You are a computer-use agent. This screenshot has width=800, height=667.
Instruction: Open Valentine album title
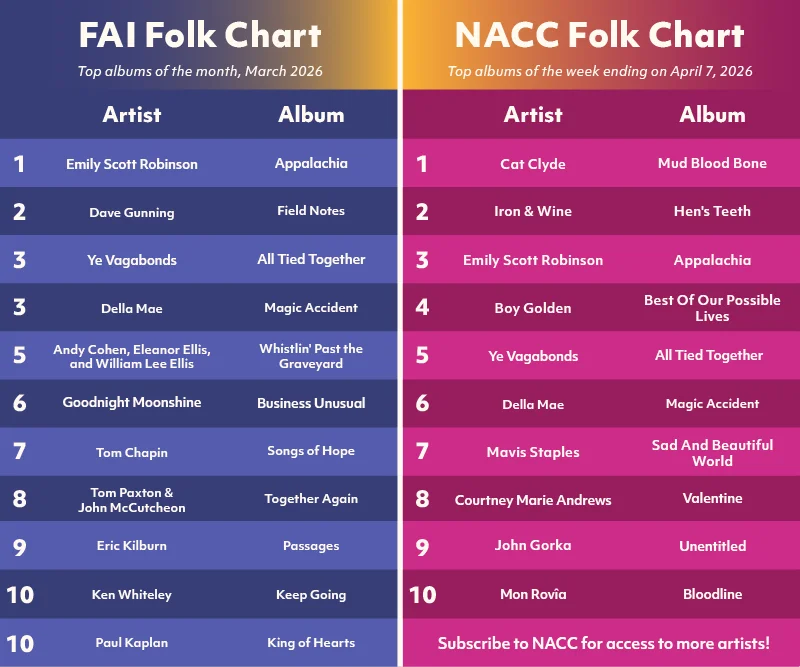tap(712, 498)
